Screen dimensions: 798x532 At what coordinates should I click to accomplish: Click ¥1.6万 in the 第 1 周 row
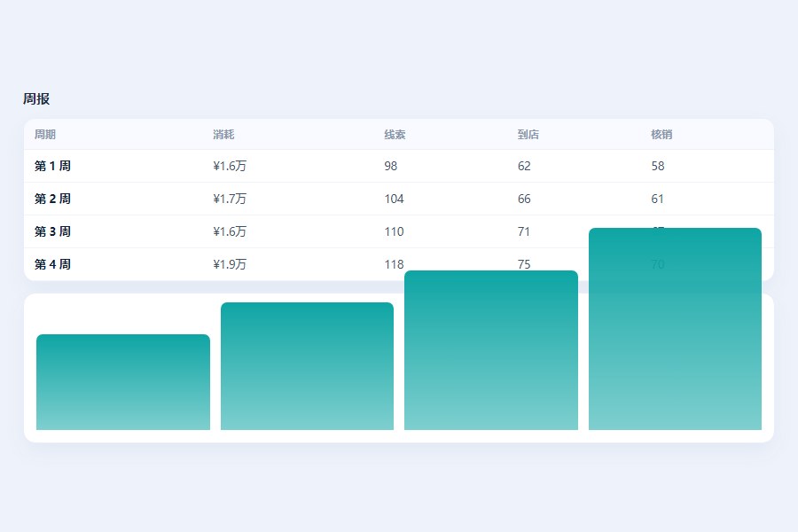click(230, 166)
